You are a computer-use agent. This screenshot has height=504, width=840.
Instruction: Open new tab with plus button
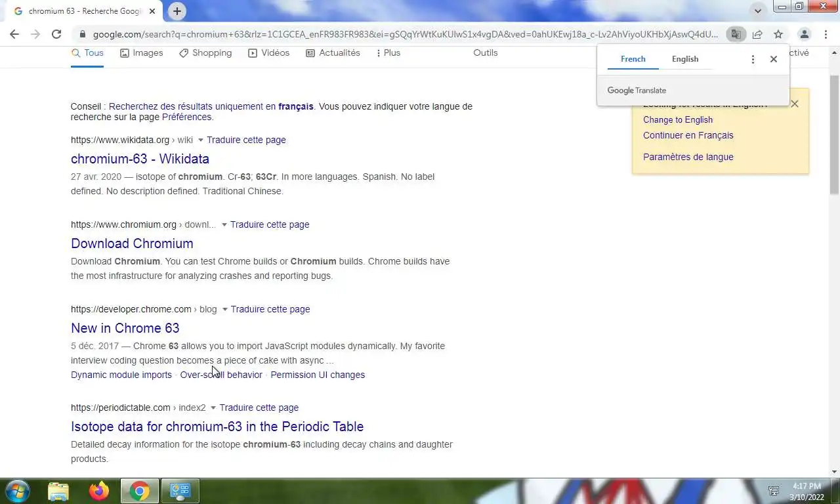177,11
